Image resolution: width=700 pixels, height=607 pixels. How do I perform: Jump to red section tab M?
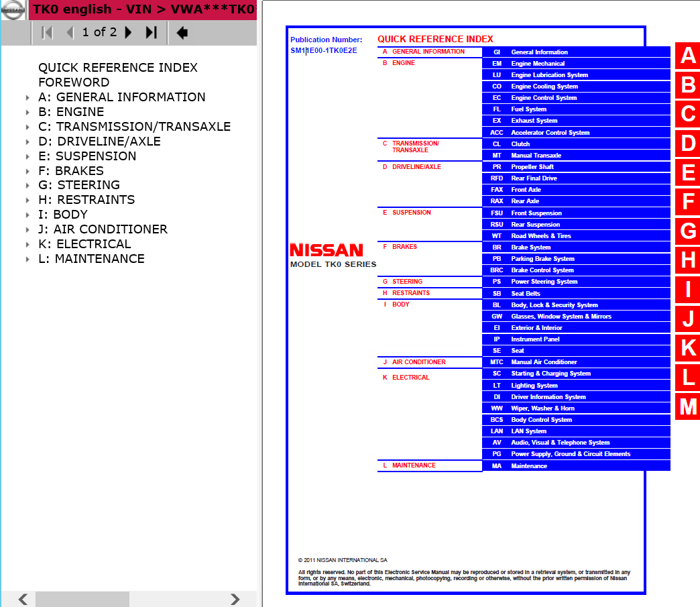tap(687, 406)
